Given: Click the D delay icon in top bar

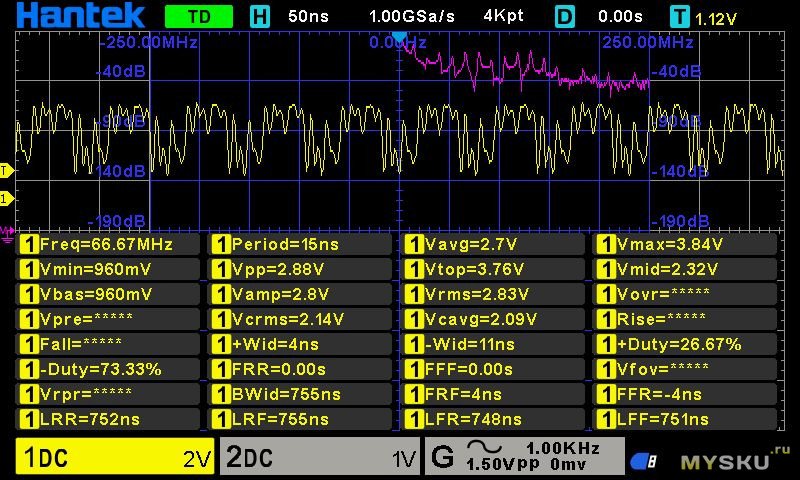Looking at the screenshot, I should 565,16.
